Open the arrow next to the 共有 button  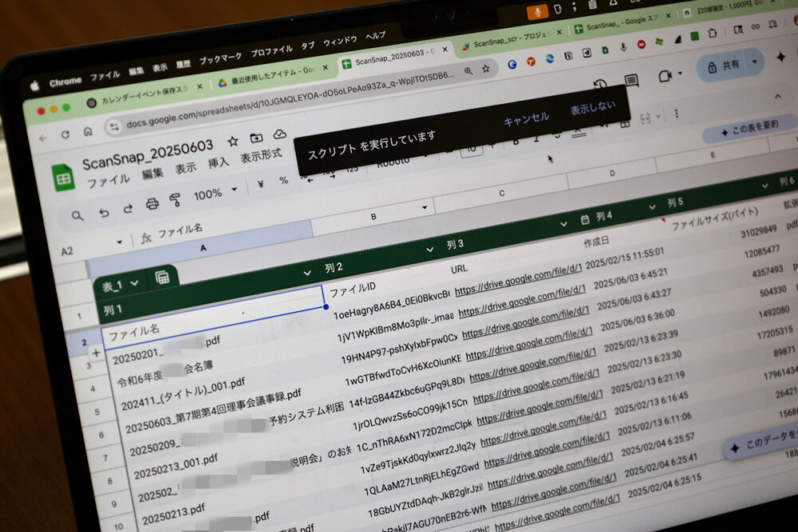(755, 61)
